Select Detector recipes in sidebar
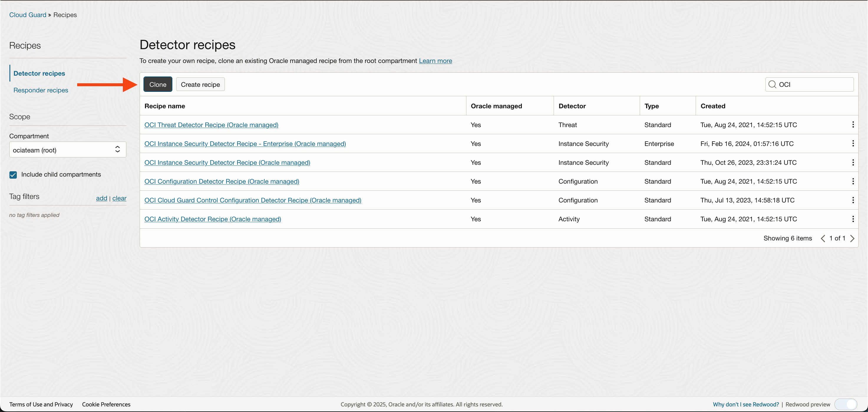868x412 pixels. coord(39,73)
